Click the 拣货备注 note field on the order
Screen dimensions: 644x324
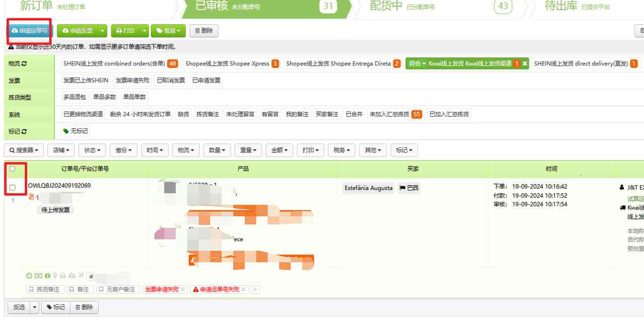(45, 290)
